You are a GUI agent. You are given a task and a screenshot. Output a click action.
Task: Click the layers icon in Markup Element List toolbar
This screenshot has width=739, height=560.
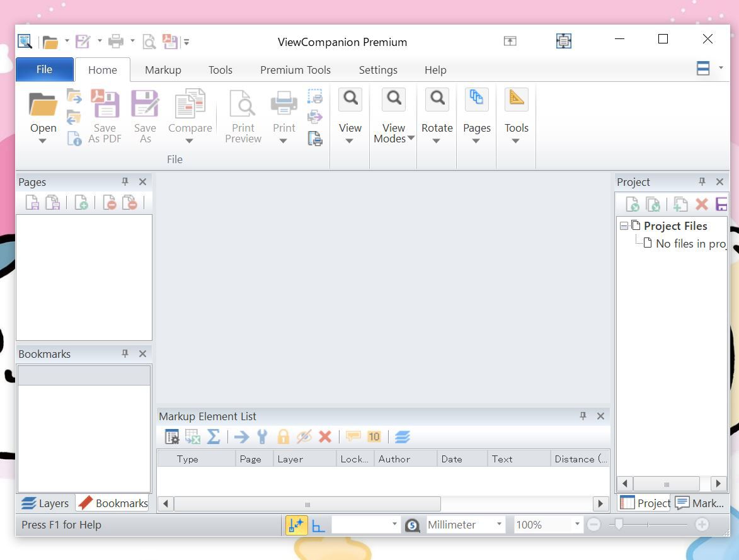403,437
